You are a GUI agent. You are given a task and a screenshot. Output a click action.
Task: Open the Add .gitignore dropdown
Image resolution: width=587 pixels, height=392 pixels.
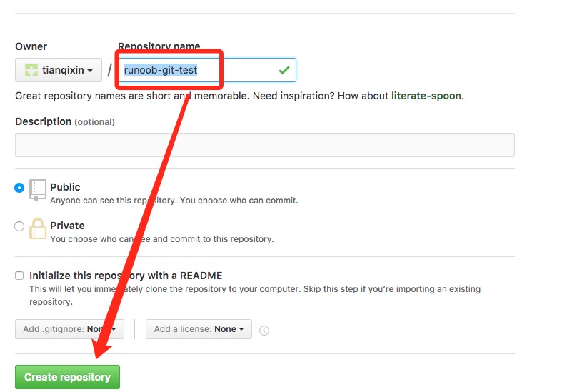69,329
